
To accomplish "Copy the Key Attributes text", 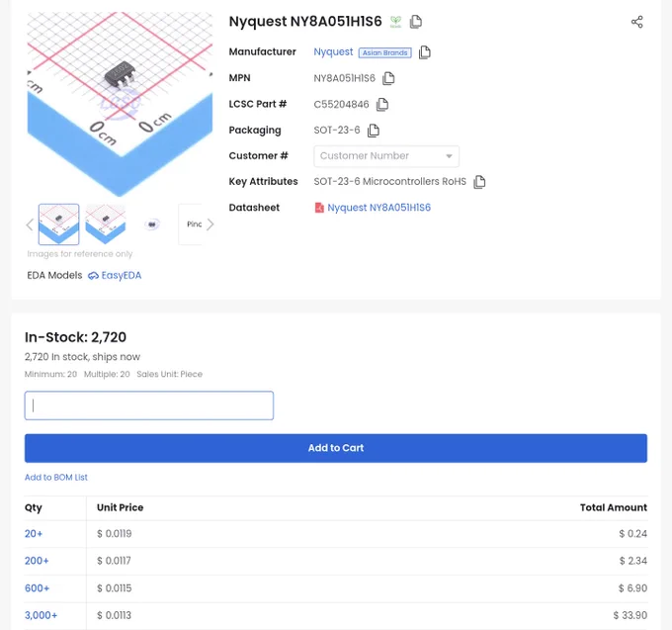I will [x=479, y=182].
